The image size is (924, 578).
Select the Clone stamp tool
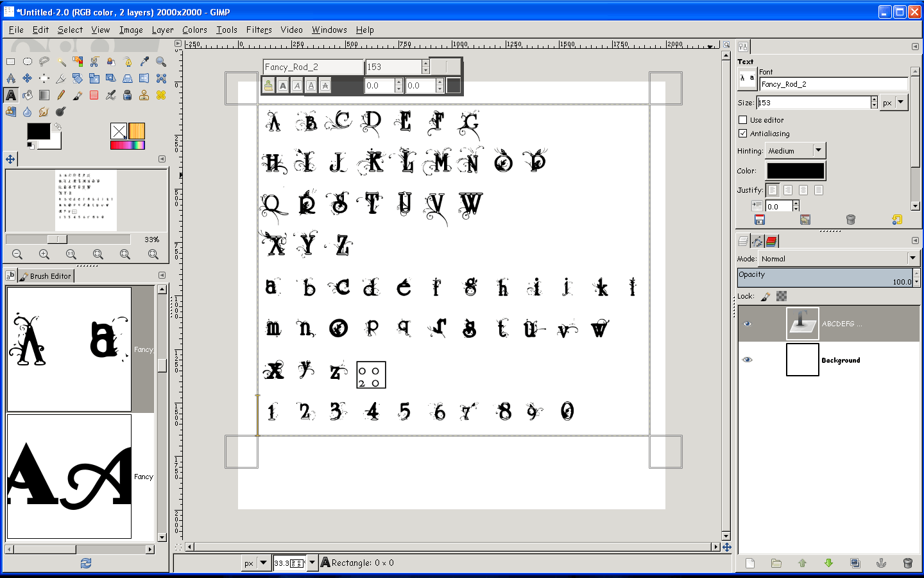click(x=144, y=95)
